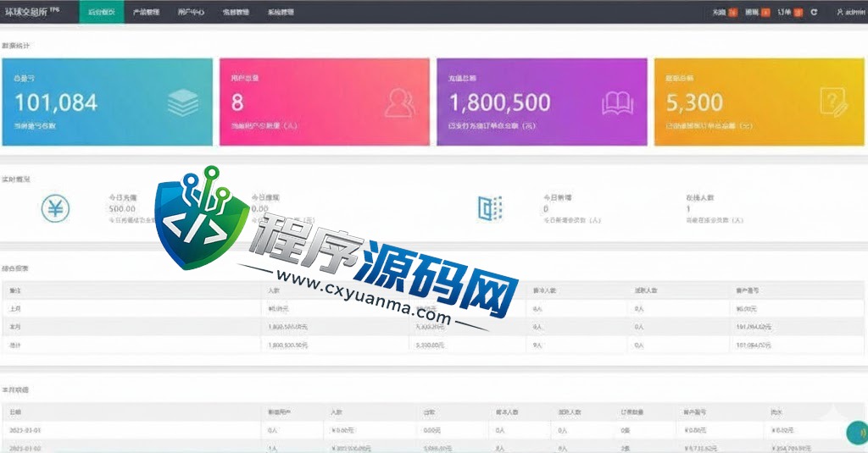Click the question document icon on the orange card
The image size is (868, 453).
[x=834, y=102]
